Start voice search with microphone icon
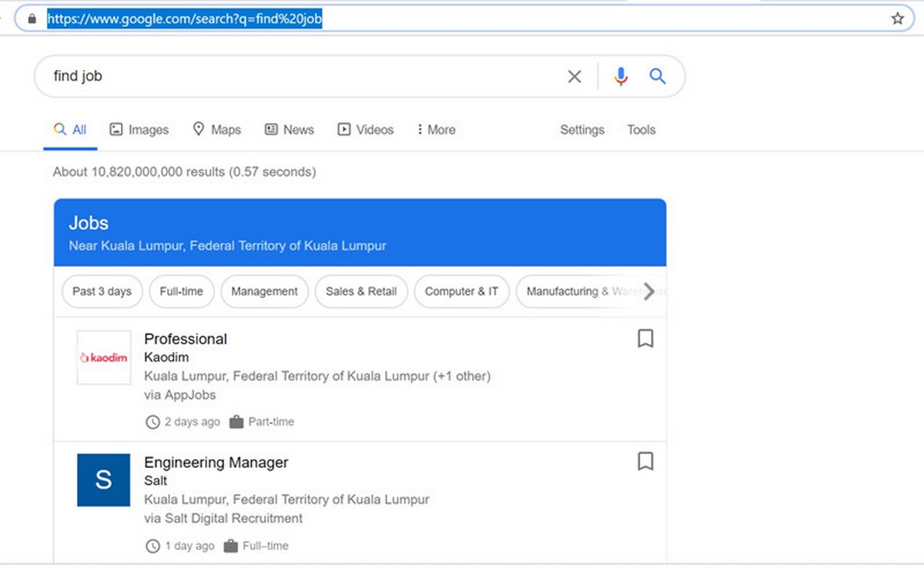This screenshot has height=568, width=924. [x=621, y=76]
